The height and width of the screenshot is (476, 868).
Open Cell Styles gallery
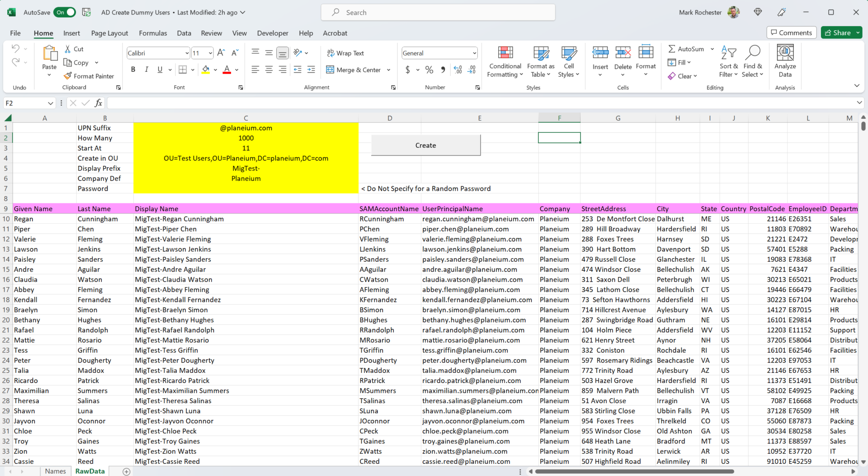pyautogui.click(x=568, y=61)
